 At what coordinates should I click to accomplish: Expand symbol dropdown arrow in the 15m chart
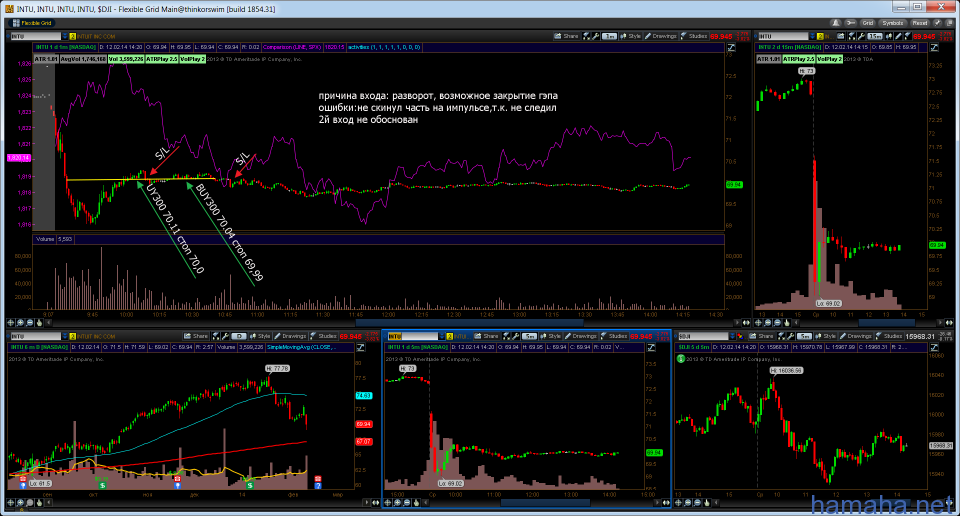[x=812, y=36]
